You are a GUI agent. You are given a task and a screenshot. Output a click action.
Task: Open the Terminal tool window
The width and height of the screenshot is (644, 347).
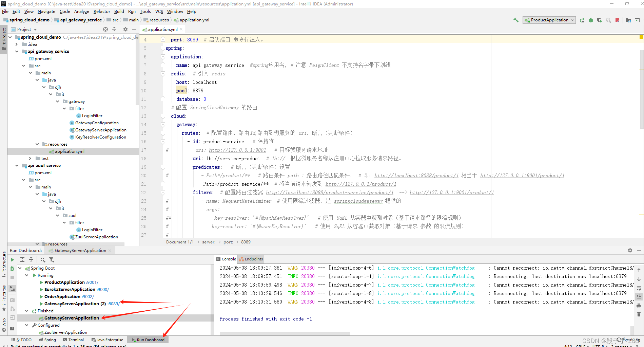(x=73, y=340)
